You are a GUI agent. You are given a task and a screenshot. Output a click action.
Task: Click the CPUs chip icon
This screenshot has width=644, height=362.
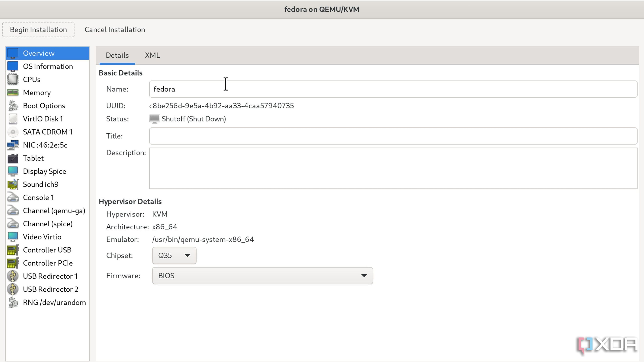(13, 79)
